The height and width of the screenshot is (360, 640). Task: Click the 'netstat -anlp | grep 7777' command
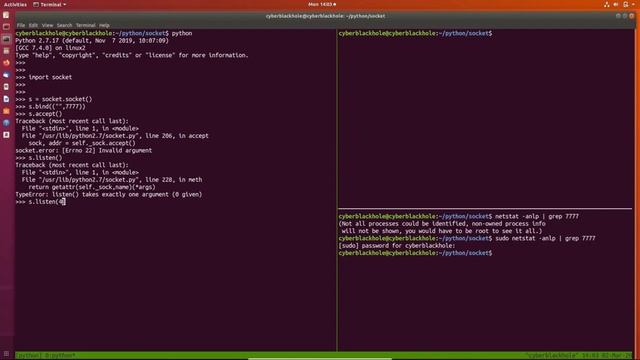tap(537, 216)
